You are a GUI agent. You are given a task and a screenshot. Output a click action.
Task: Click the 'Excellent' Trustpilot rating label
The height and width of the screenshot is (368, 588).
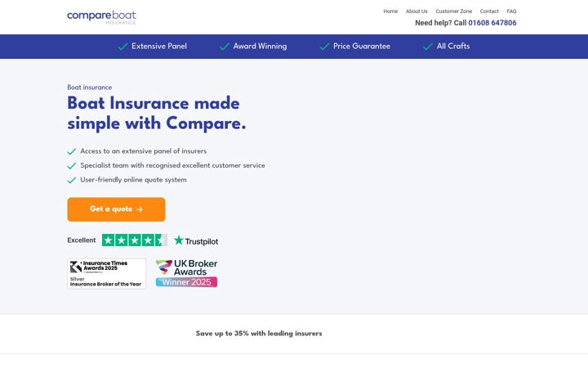(82, 240)
